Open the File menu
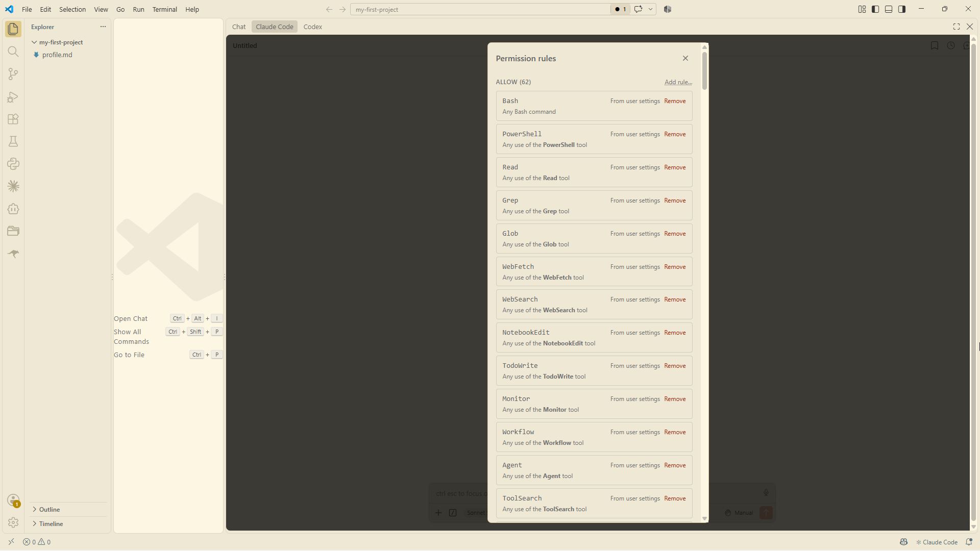This screenshot has width=980, height=551. (x=27, y=9)
